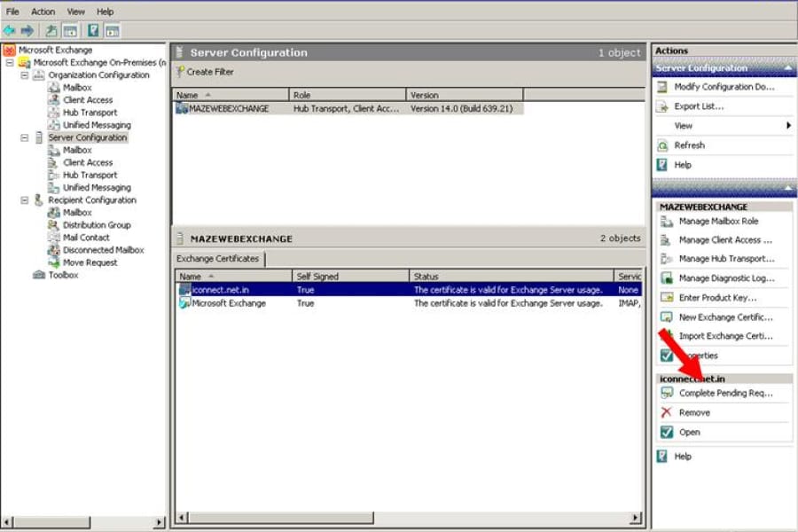This screenshot has height=532, width=798.
Task: Click Distribution Group tree icon
Action: 53,225
